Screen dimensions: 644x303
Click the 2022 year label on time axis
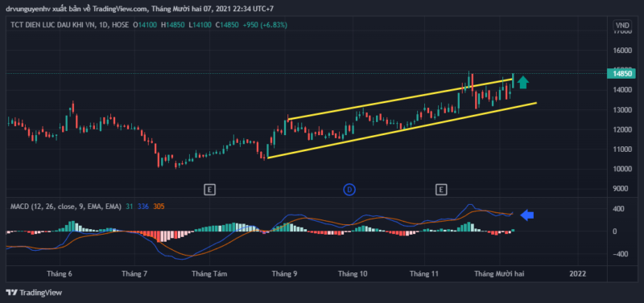[578, 273]
